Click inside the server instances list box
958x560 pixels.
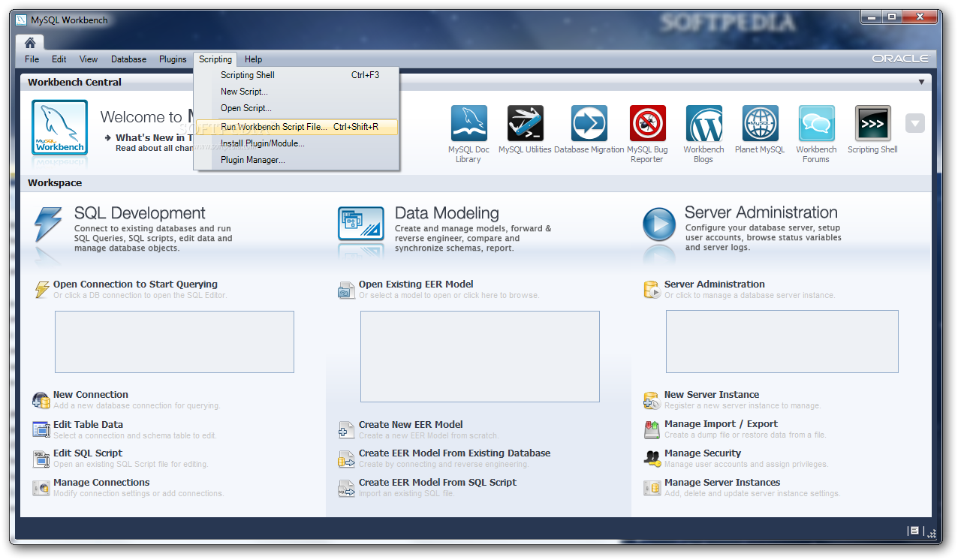(782, 342)
